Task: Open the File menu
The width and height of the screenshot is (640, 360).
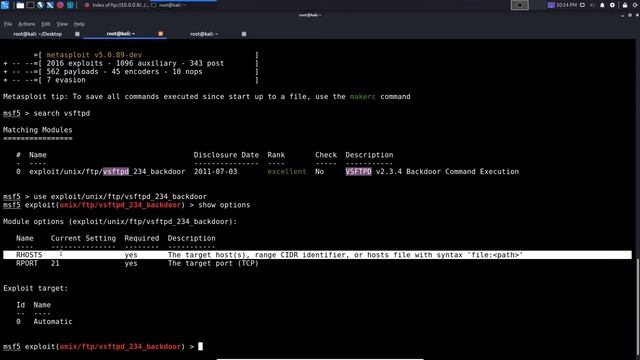Action: click(8, 24)
